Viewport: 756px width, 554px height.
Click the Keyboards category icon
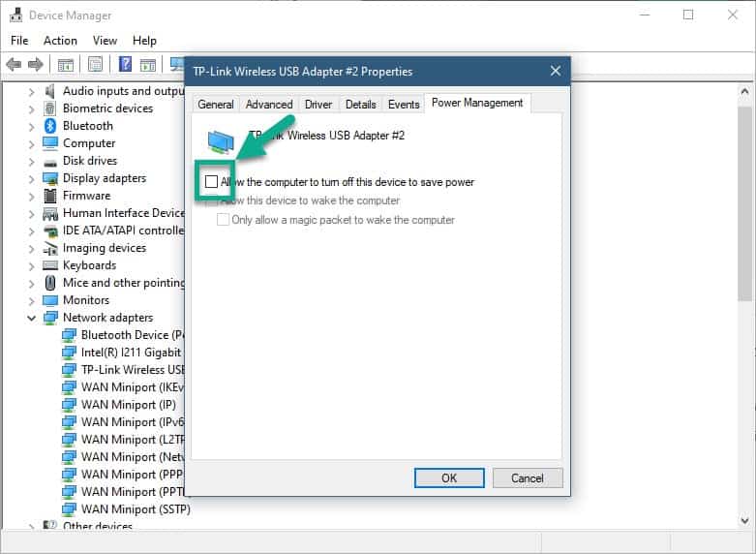pos(50,265)
